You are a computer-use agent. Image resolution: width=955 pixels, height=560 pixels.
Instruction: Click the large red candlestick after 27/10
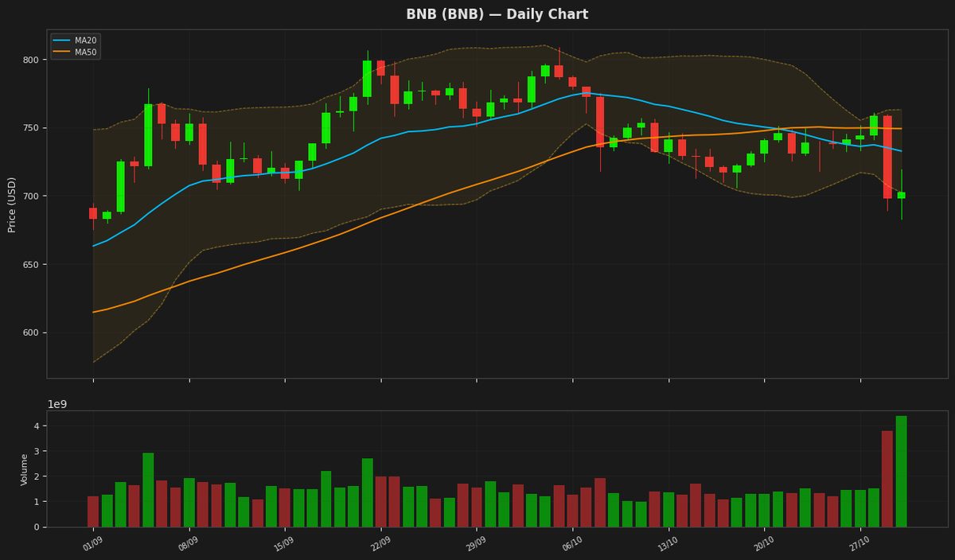[887, 157]
